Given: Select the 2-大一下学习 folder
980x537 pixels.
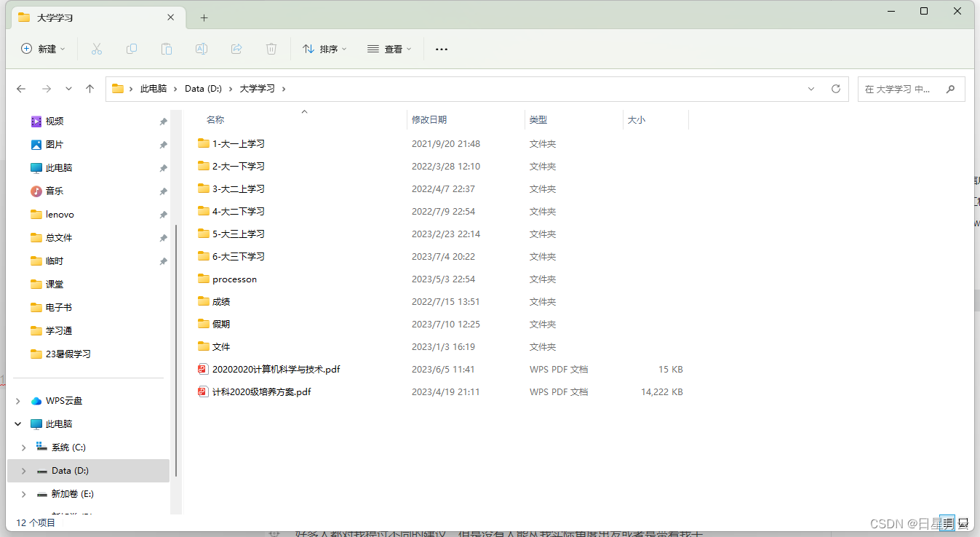Looking at the screenshot, I should click(x=238, y=167).
